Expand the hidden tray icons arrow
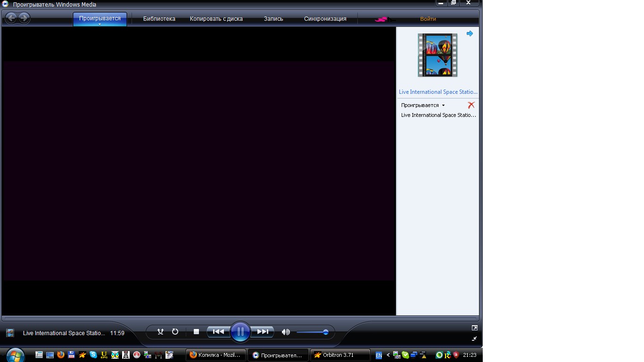 pos(388,355)
